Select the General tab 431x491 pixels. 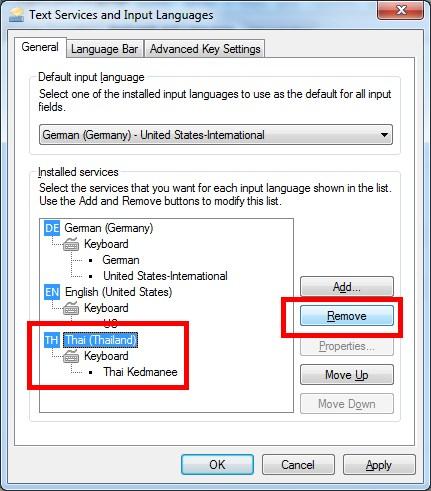40,47
